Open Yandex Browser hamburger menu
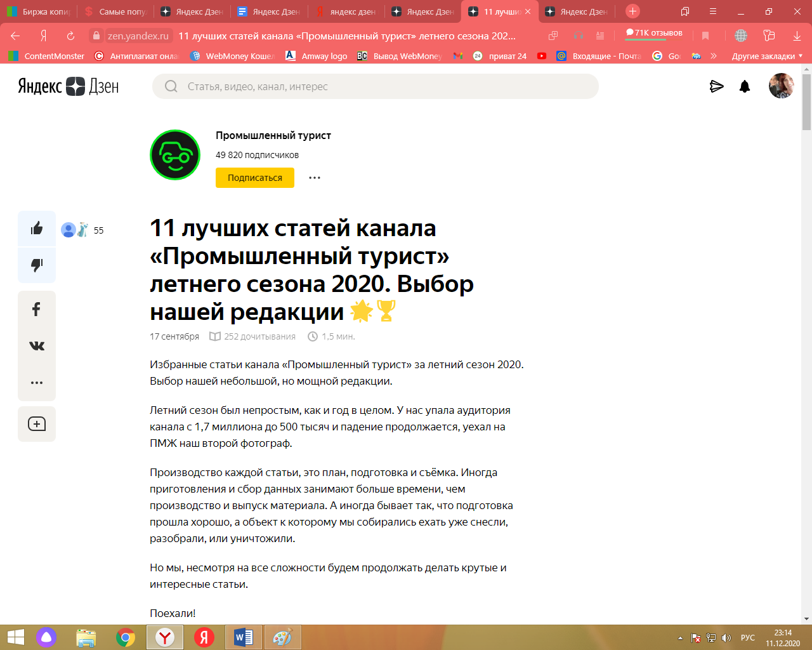 (x=713, y=11)
